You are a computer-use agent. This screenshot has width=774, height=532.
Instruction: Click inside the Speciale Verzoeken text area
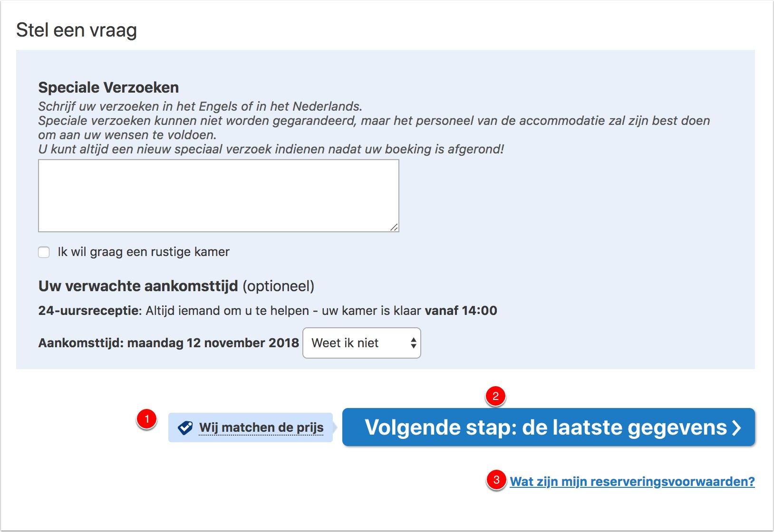[219, 196]
